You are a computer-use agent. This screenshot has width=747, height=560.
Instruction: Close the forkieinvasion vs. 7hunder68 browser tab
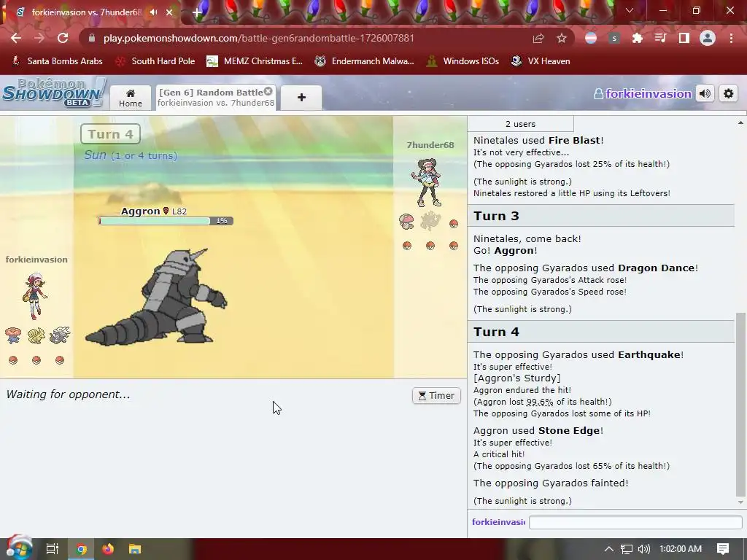(169, 12)
